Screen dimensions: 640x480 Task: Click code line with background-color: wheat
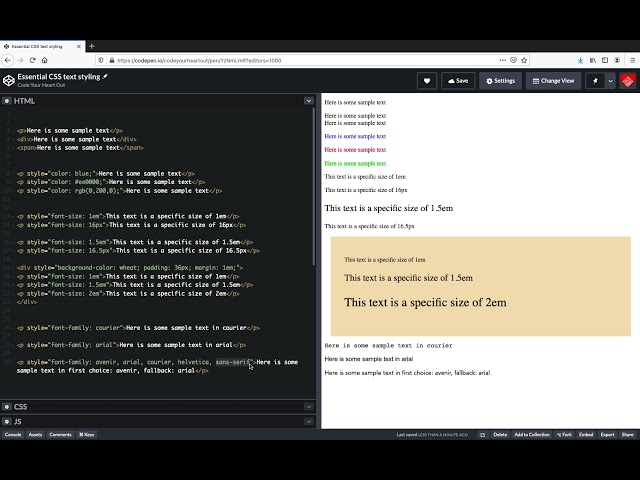coord(129,268)
